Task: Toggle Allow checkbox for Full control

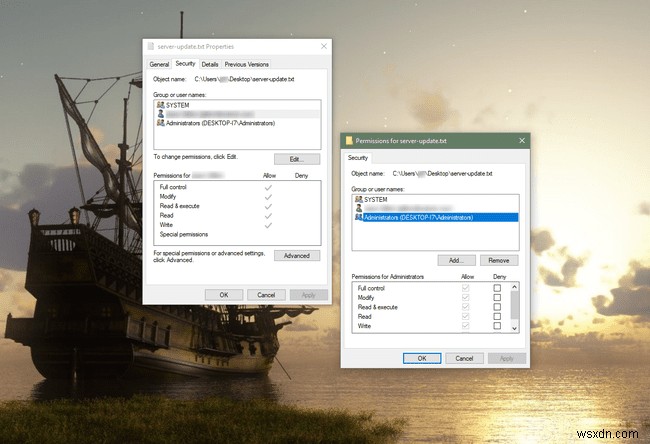Action: 466,288
